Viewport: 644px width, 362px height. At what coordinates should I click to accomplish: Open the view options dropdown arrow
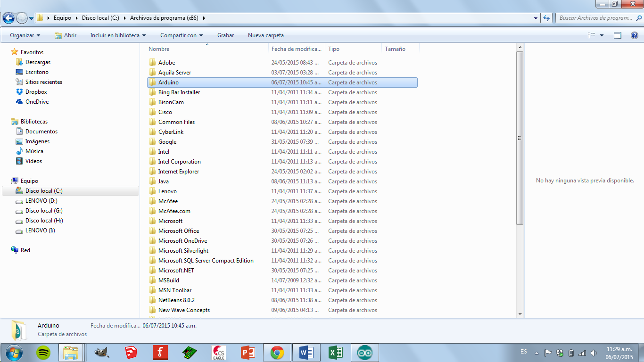pos(602,35)
